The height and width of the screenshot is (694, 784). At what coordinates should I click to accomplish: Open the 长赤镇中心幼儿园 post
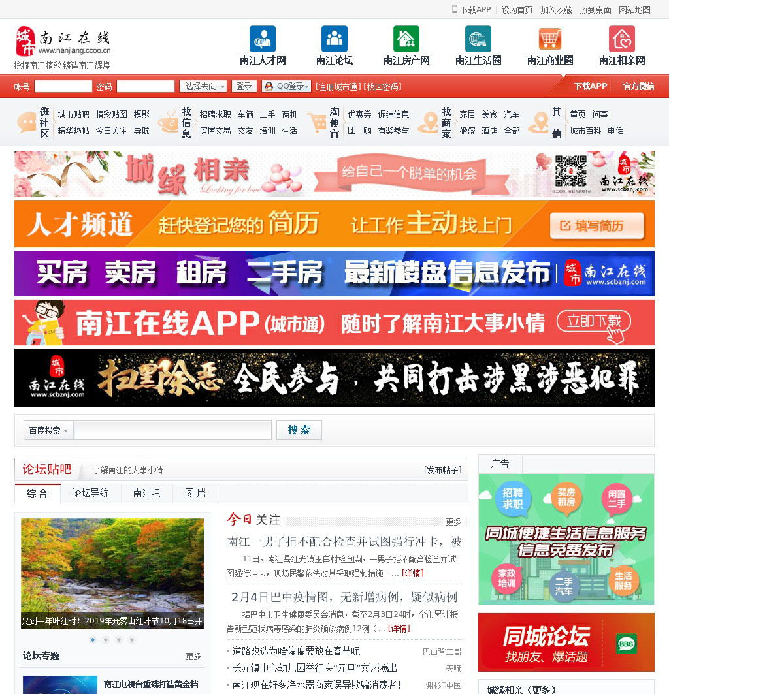tap(315, 668)
